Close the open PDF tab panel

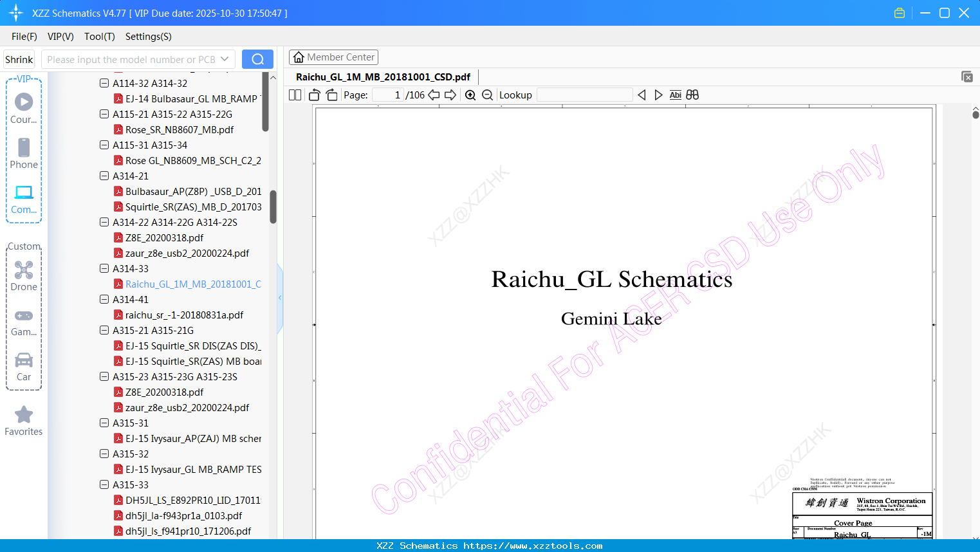coord(966,77)
